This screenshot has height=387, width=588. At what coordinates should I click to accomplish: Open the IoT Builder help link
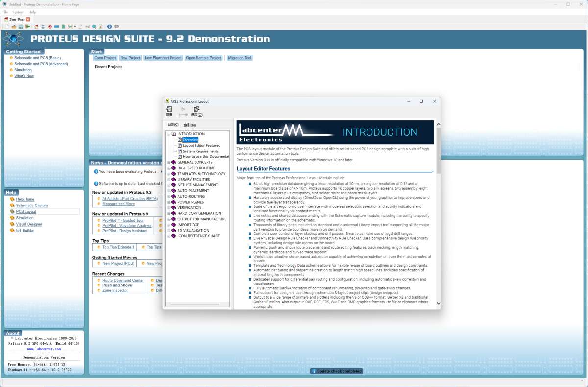click(x=25, y=230)
